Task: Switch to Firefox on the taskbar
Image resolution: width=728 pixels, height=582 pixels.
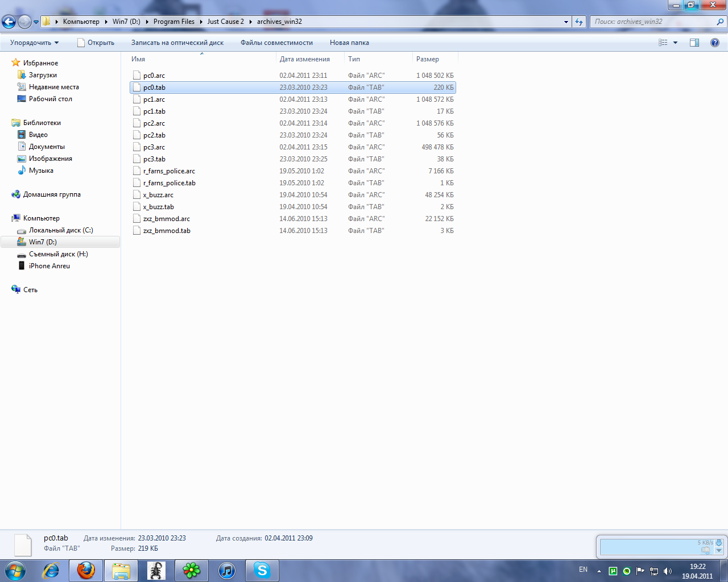Action: tap(86, 571)
